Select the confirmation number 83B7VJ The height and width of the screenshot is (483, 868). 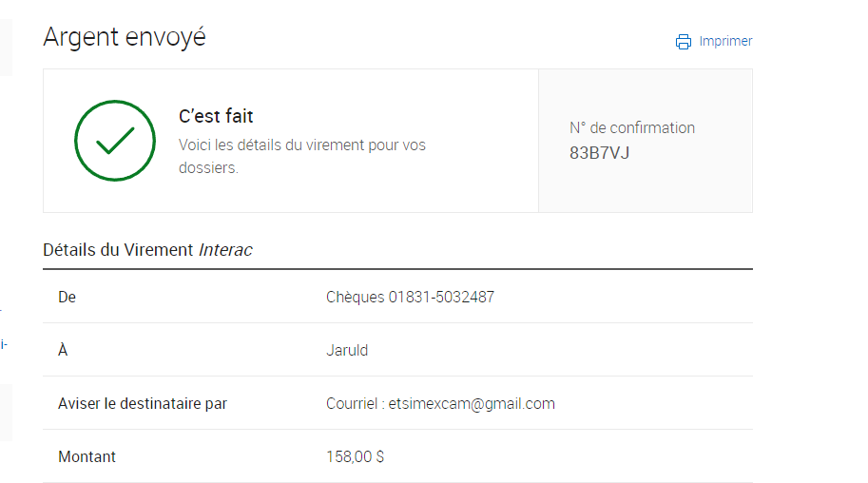(x=600, y=153)
